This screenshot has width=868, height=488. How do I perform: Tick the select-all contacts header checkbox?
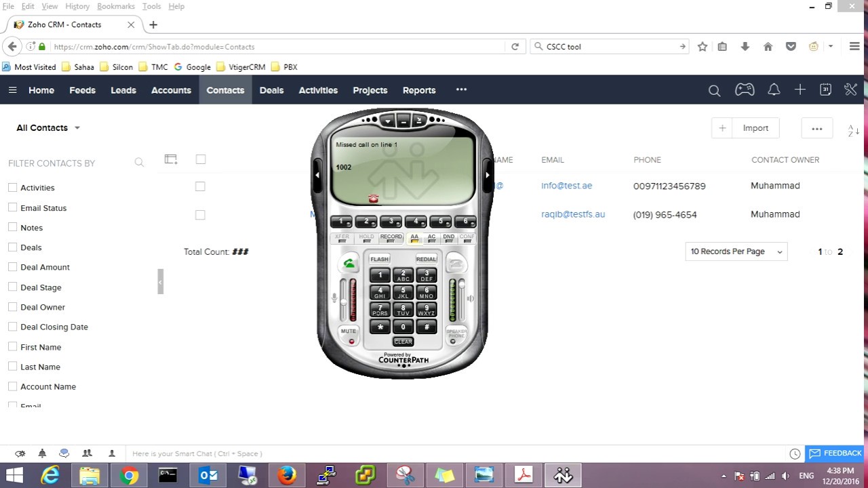pyautogui.click(x=201, y=159)
